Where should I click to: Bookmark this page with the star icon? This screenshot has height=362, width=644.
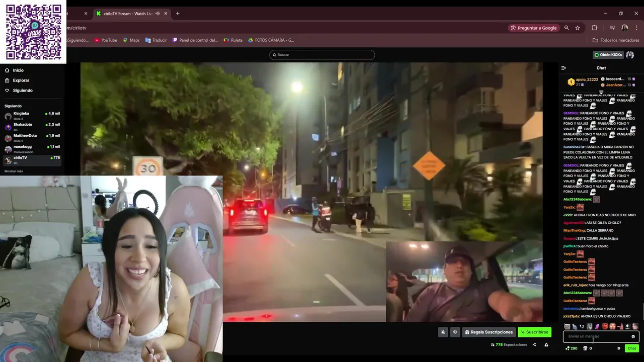pos(578,28)
